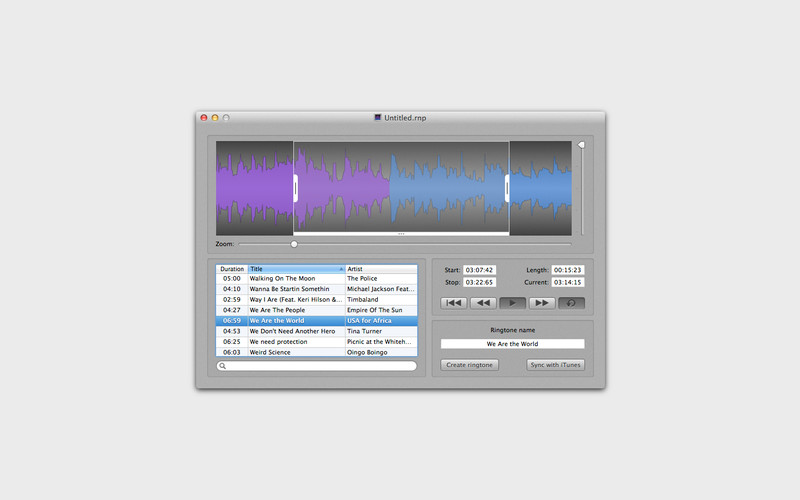Click the Current time field 03:14:15
Viewport: 800px width, 500px height.
568,282
